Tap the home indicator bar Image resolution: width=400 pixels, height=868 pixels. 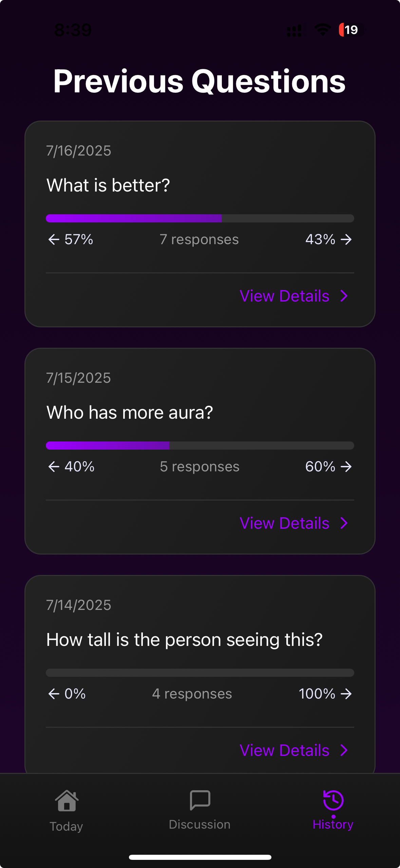(200, 857)
